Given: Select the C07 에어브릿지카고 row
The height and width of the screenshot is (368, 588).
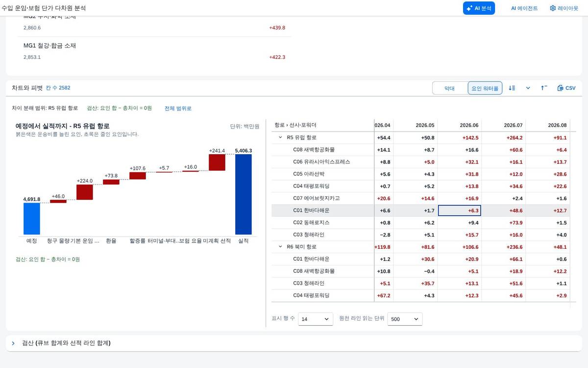Looking at the screenshot, I should tap(420, 198).
